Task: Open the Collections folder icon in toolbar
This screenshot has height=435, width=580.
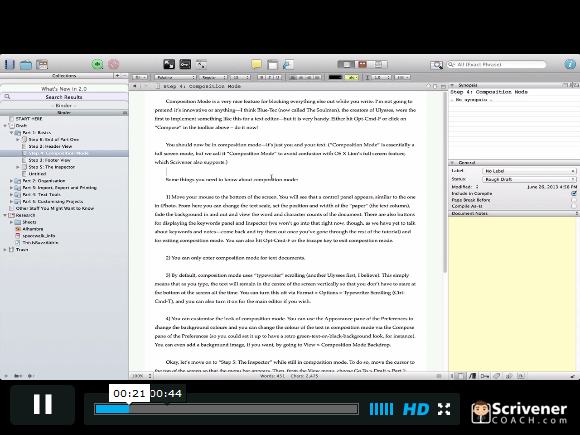Action: coord(26,64)
